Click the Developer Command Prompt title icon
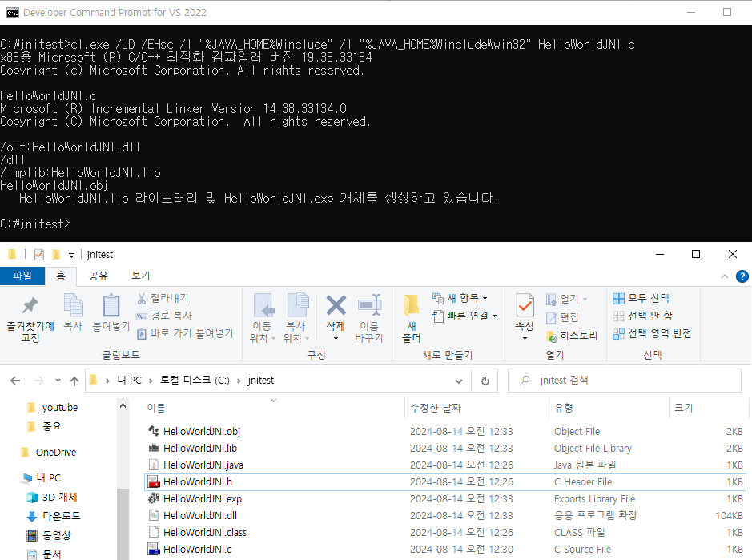This screenshot has height=560, width=752. point(13,13)
